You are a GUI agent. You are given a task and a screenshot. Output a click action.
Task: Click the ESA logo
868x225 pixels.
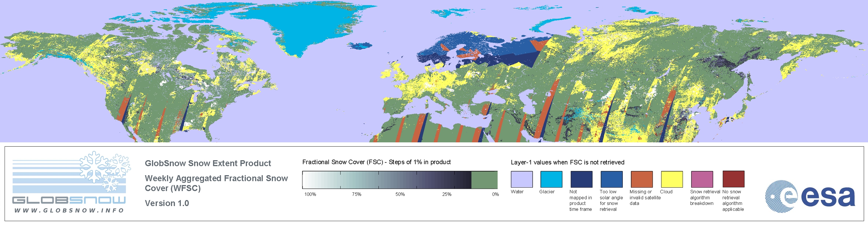(810, 196)
